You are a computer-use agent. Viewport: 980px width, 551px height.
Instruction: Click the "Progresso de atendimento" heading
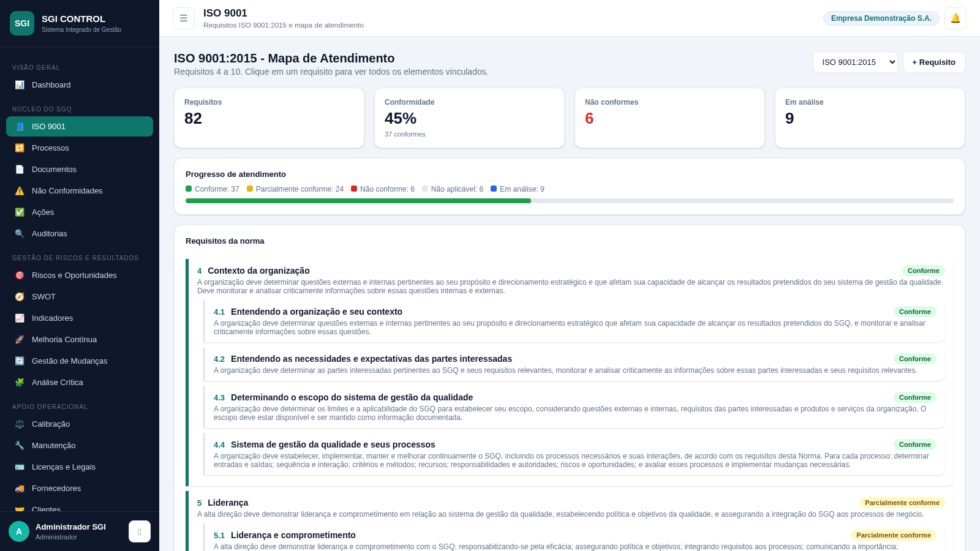(236, 174)
